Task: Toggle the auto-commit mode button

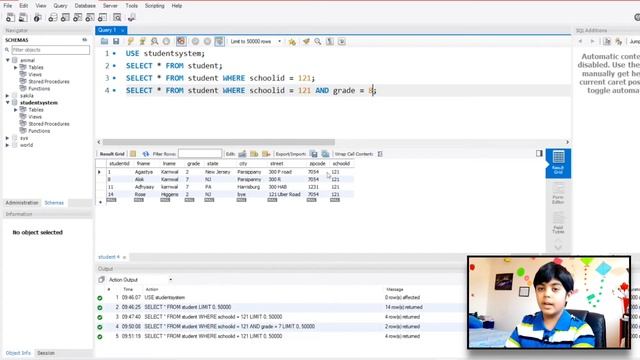Action: [x=219, y=41]
